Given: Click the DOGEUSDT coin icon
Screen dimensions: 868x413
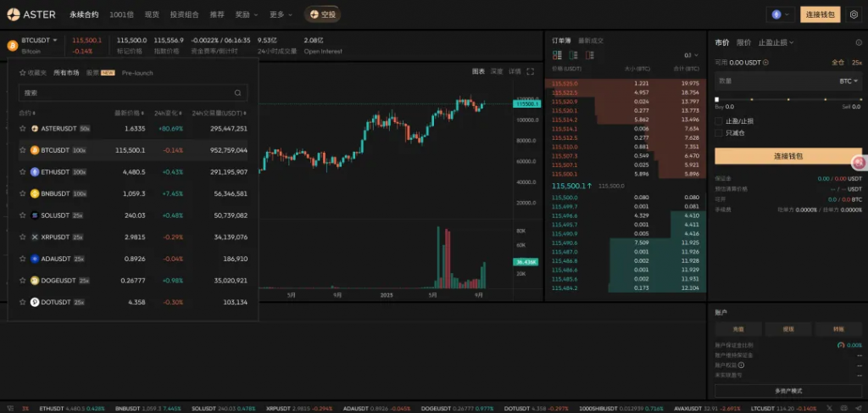Looking at the screenshot, I should tap(35, 281).
